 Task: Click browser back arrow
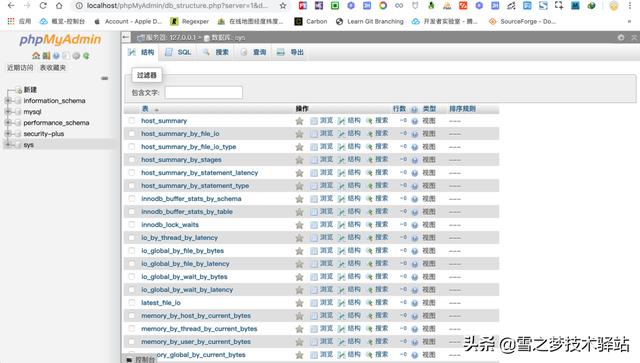(x=11, y=6)
